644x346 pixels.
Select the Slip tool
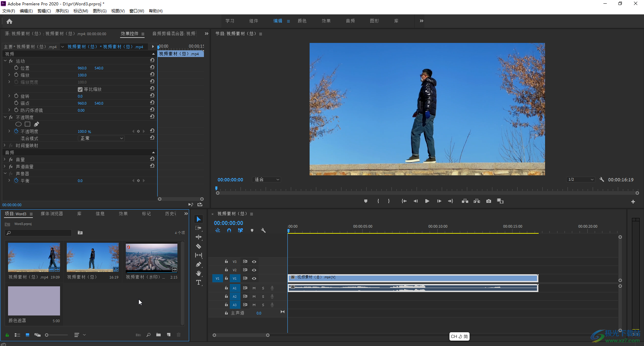pos(199,255)
